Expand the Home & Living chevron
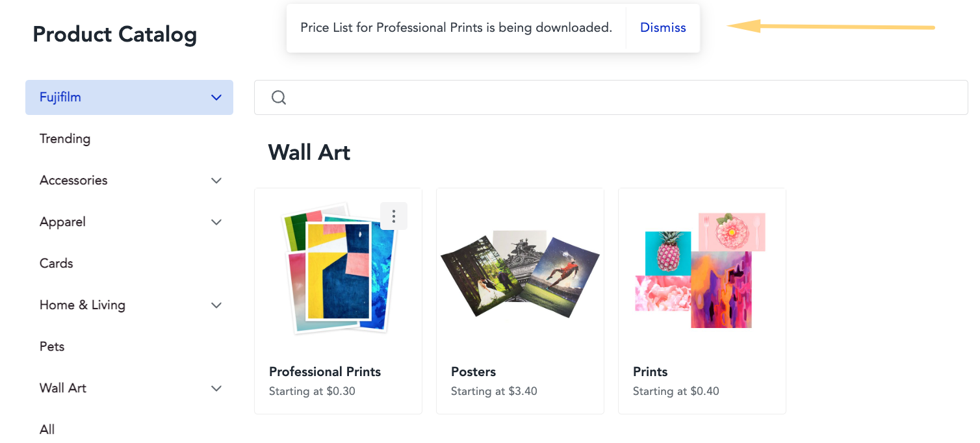Screen dimensions: 980x443 (x=216, y=305)
